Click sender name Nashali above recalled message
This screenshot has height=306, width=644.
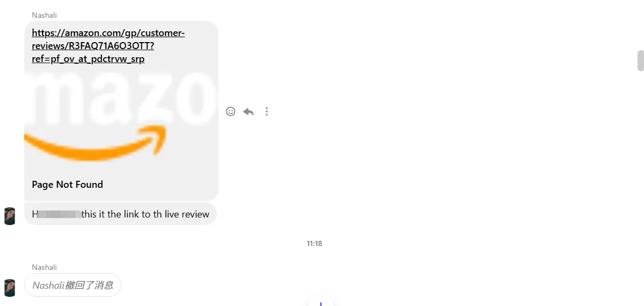[44, 267]
